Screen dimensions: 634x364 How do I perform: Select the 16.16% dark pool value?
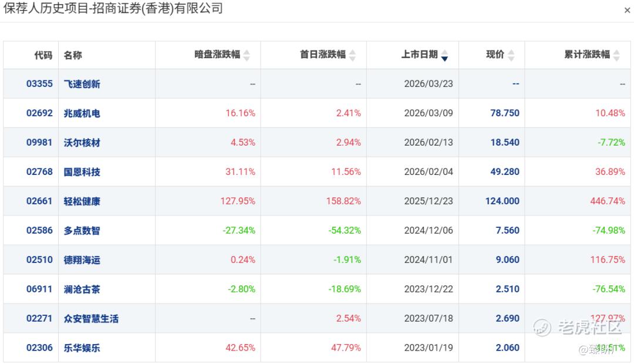[241, 113]
